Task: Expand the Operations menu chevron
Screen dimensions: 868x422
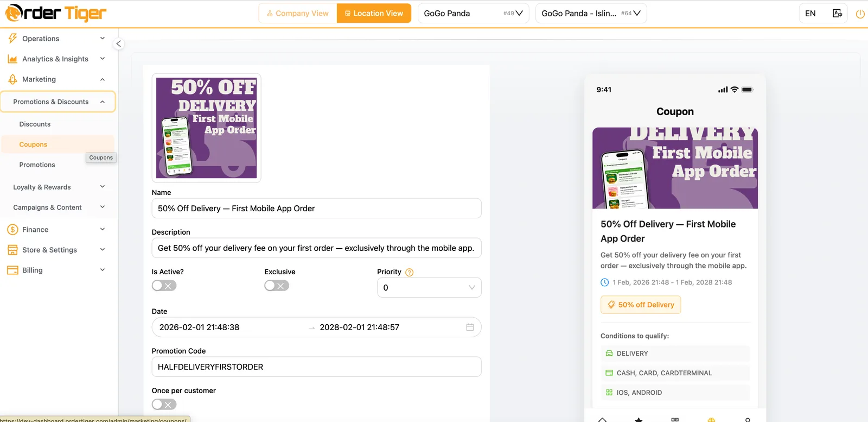Action: [x=103, y=39]
